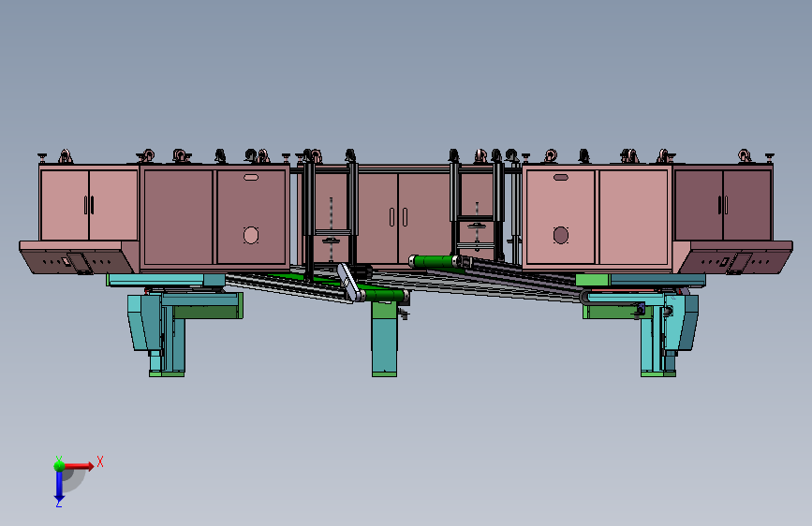Click the X label on the coordinate triad
812x526 pixels.
tap(100, 461)
